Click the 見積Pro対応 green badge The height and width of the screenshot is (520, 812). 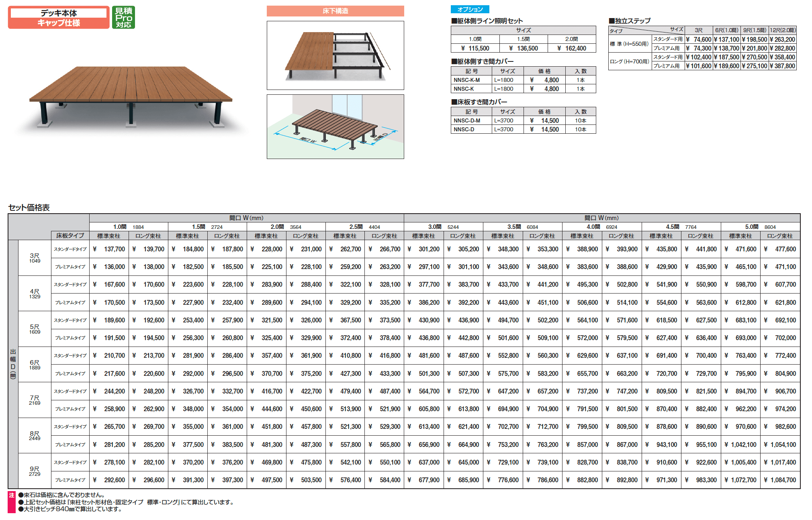point(123,17)
